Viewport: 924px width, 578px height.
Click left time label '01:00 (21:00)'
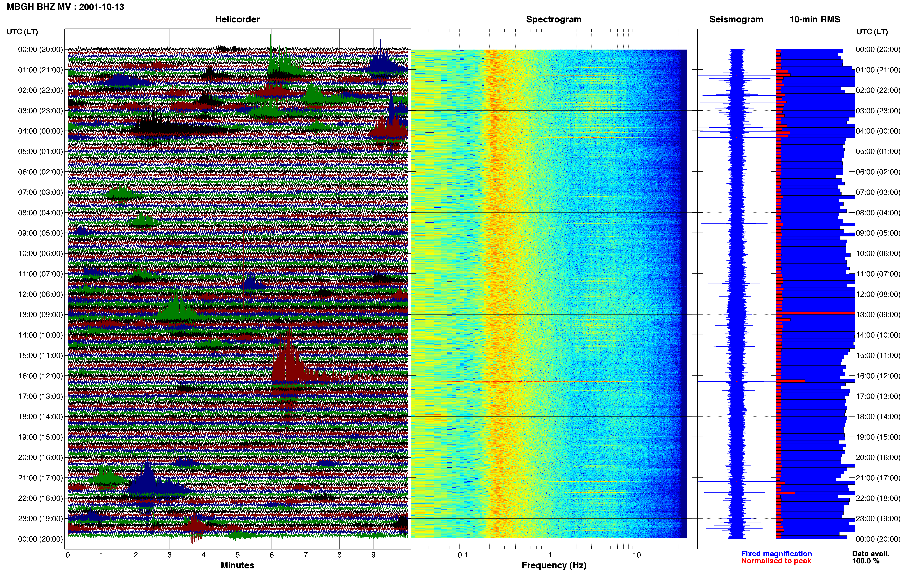point(40,70)
